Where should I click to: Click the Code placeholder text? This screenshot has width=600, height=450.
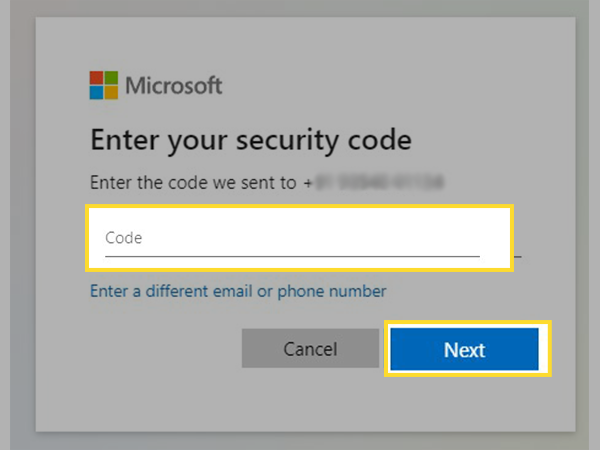coord(124,238)
